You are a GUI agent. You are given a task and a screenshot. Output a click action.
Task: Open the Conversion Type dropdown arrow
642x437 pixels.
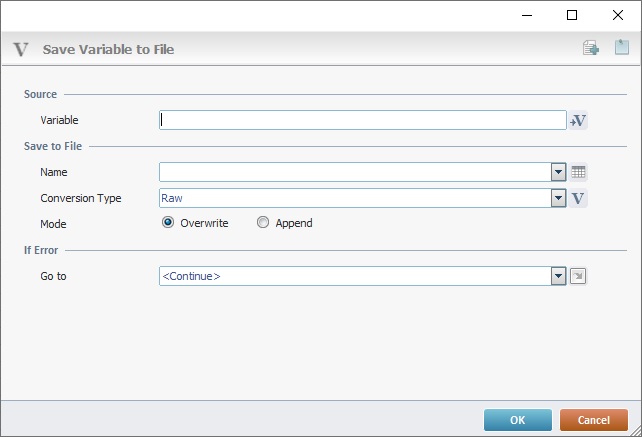pos(559,198)
